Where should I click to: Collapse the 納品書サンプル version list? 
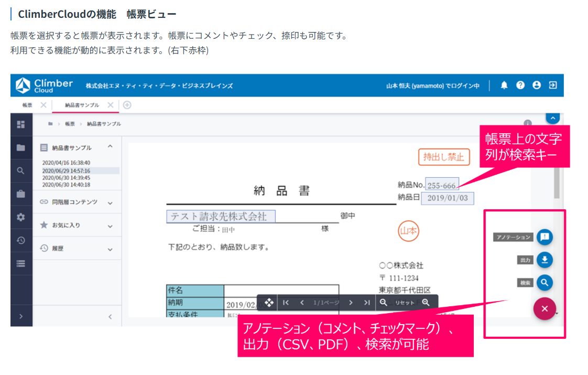[x=110, y=147]
